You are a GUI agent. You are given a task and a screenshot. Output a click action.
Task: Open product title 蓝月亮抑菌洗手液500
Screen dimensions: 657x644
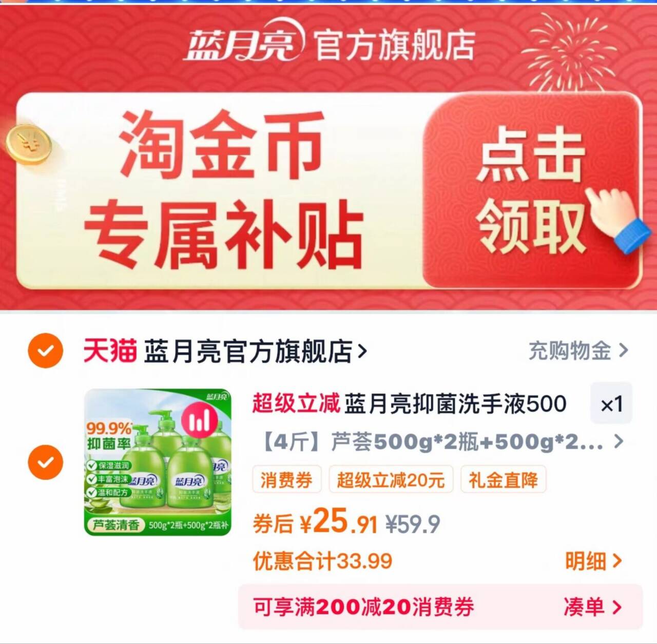[x=455, y=404]
